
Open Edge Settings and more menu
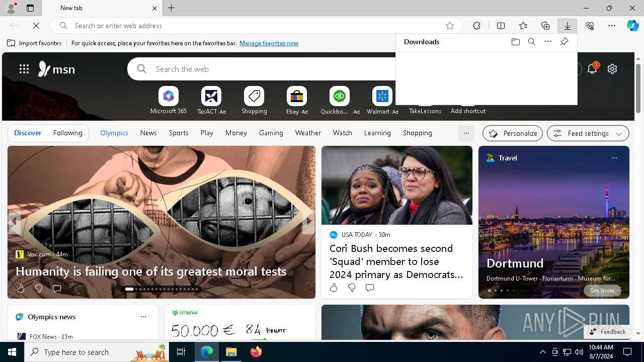612,26
